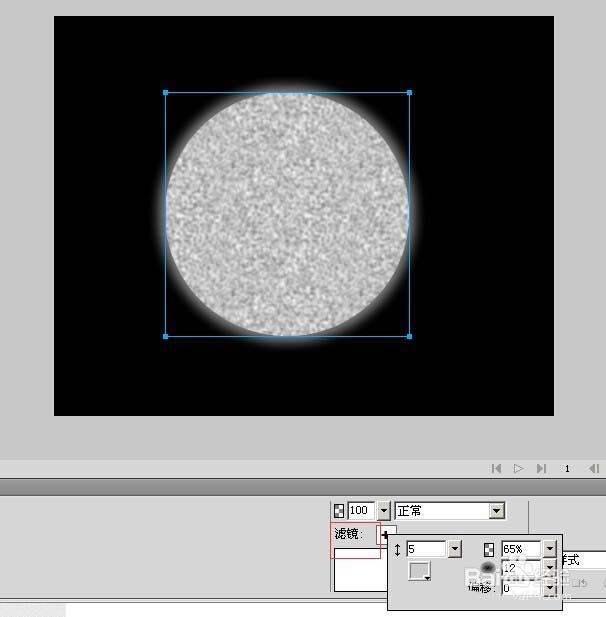Jump to the first frame
Image resolution: width=606 pixels, height=617 pixels.
point(496,468)
